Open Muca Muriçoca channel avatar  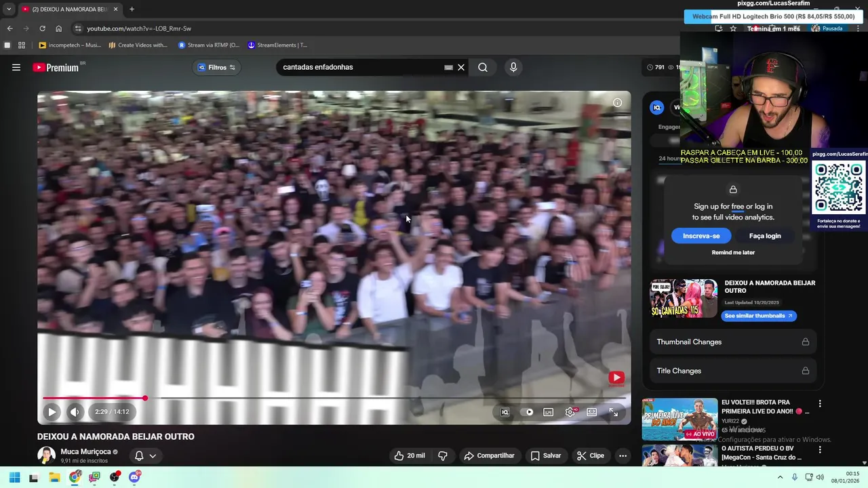(x=46, y=455)
